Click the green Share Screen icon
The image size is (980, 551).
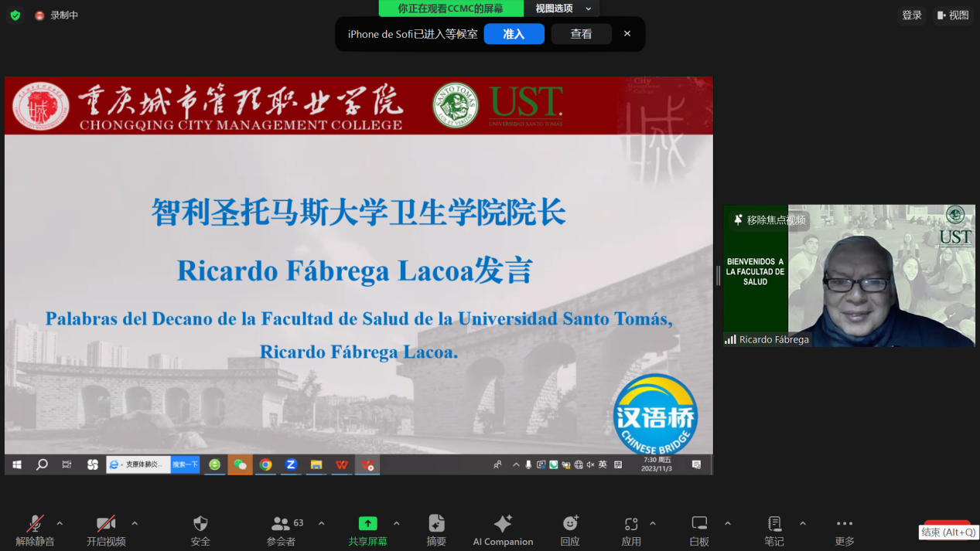click(367, 524)
